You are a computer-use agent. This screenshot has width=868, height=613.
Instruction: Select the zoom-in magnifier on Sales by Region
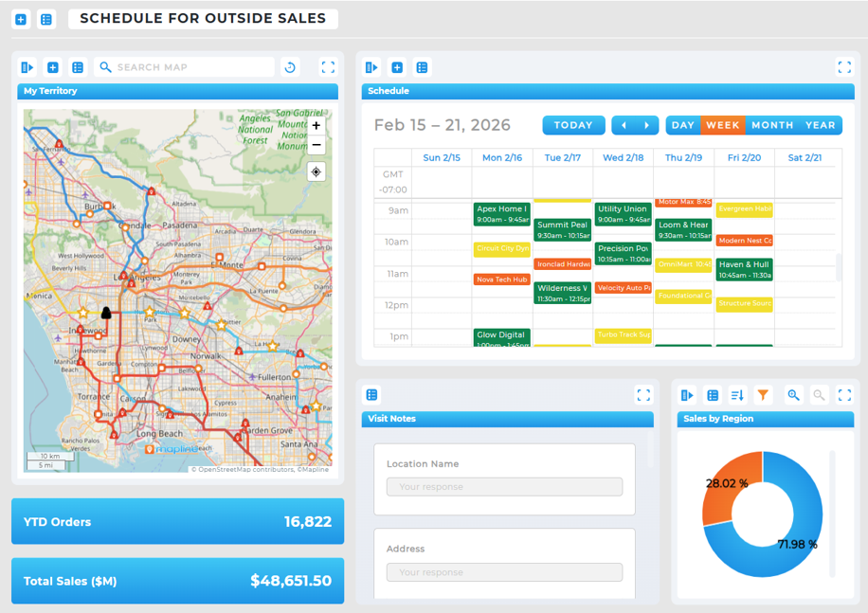793,395
